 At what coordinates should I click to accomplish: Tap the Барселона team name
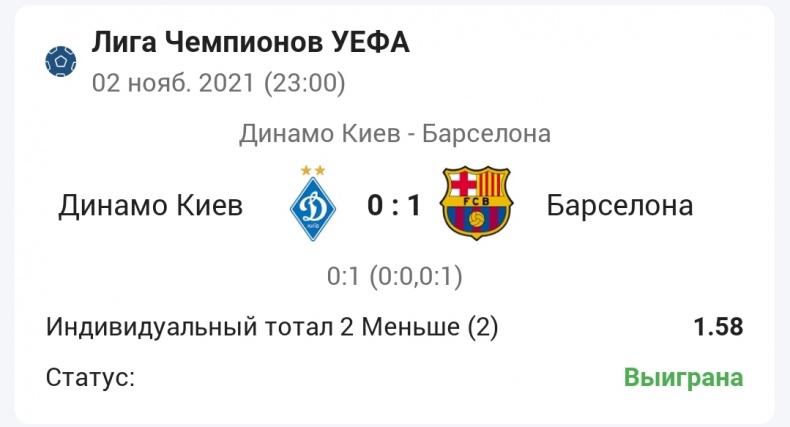[x=620, y=205]
